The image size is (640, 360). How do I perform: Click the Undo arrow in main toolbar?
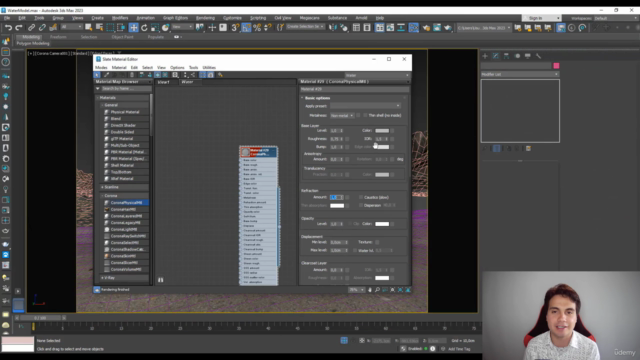(8, 28)
